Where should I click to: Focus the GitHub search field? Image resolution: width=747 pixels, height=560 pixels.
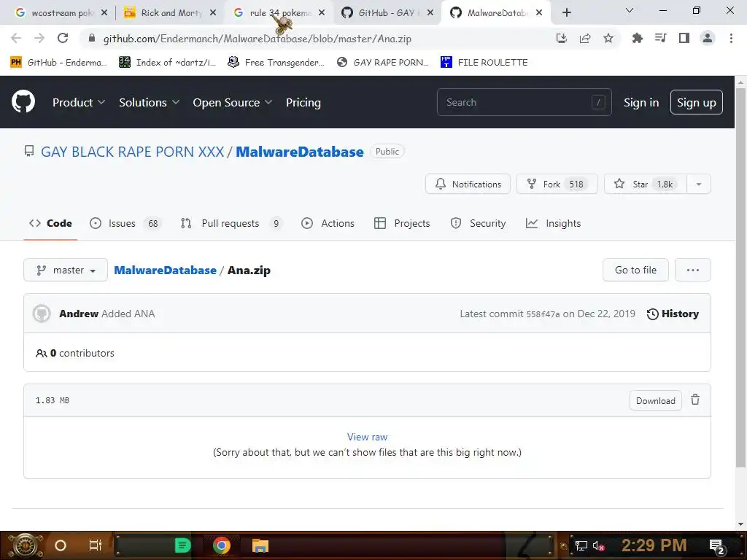pyautogui.click(x=524, y=102)
